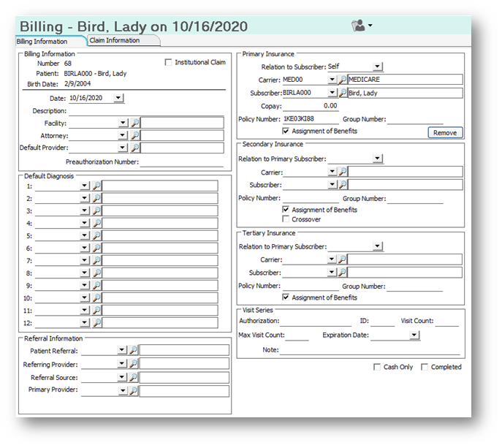Expand the billing Date dropdown
Image resolution: width=502 pixels, height=448 pixels.
(118, 98)
